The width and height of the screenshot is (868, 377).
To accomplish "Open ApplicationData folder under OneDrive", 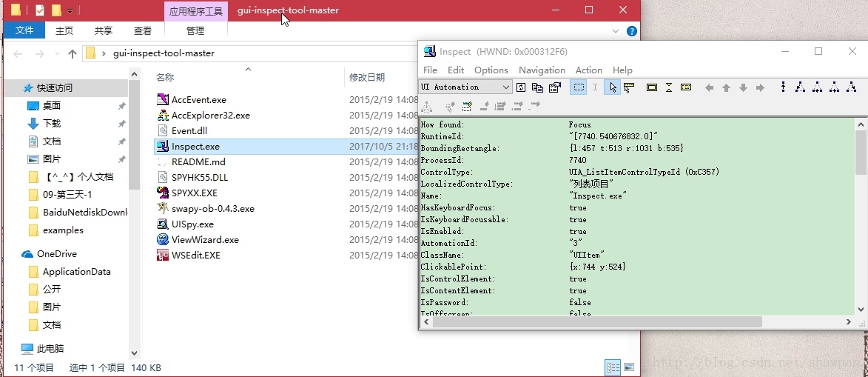I will click(x=76, y=272).
